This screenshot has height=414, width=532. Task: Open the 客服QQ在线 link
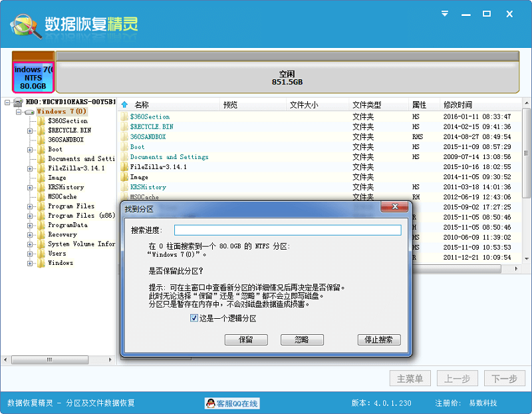point(232,403)
